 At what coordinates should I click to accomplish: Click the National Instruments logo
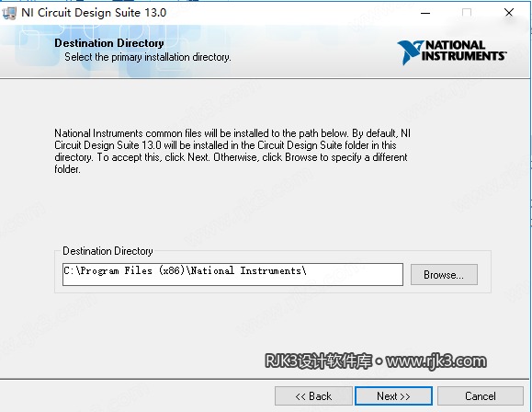tap(452, 51)
